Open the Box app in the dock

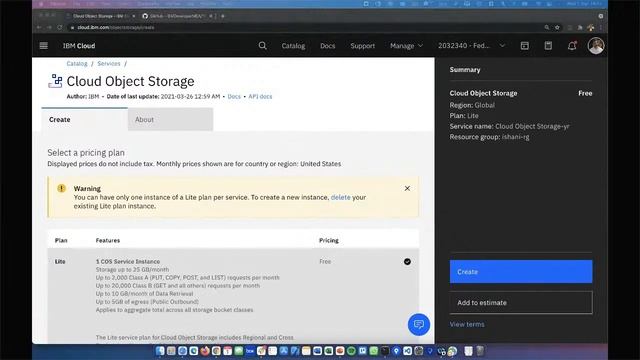(x=250, y=351)
